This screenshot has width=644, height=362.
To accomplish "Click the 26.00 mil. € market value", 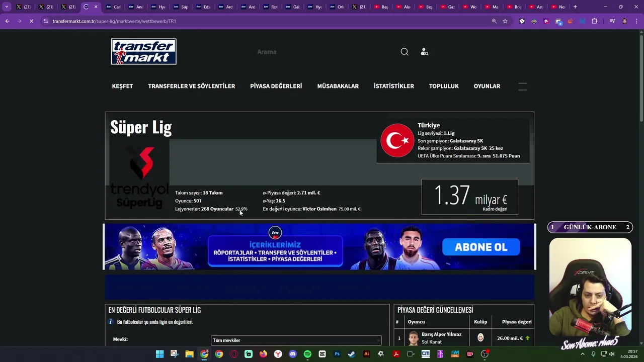I will [x=510, y=338].
